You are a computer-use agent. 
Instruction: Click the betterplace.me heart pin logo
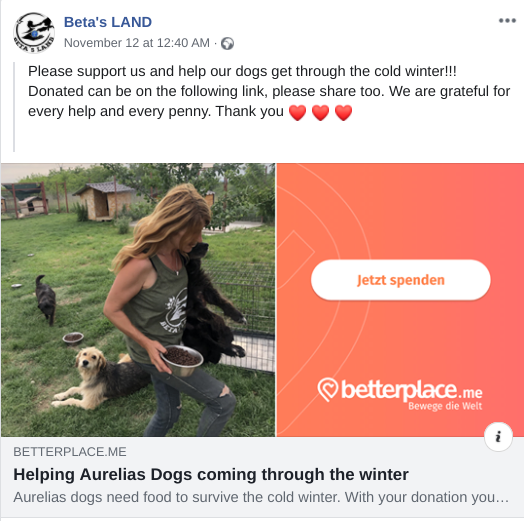click(328, 390)
